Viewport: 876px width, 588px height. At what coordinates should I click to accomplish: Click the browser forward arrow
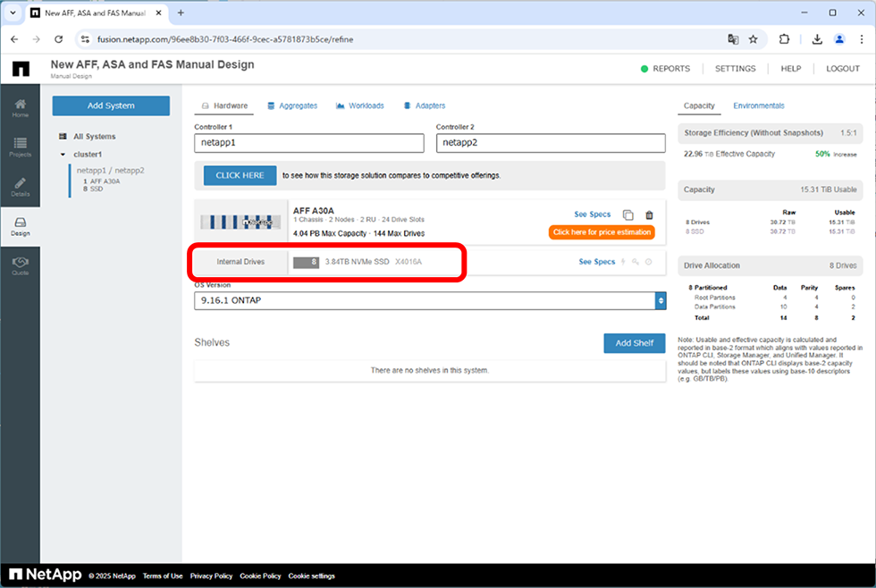(x=37, y=39)
